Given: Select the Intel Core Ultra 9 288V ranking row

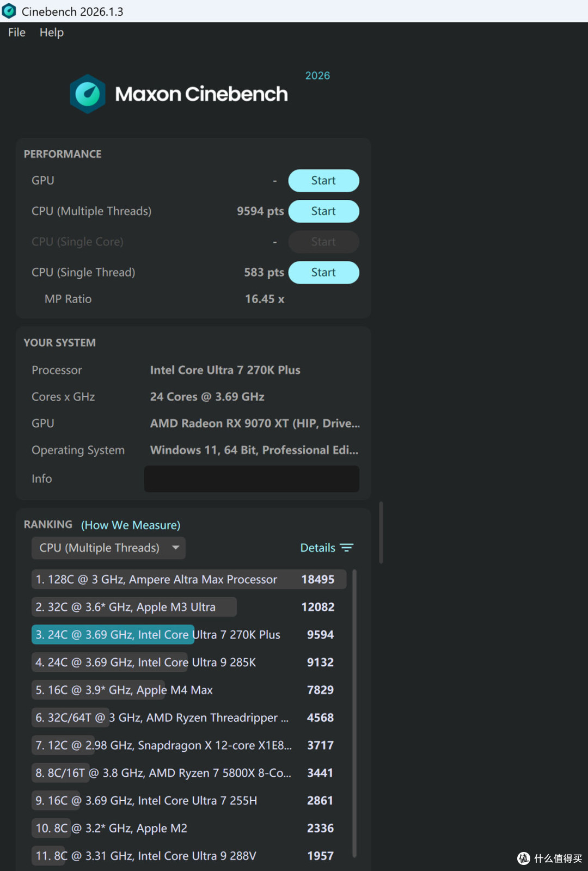Looking at the screenshot, I should [x=188, y=856].
